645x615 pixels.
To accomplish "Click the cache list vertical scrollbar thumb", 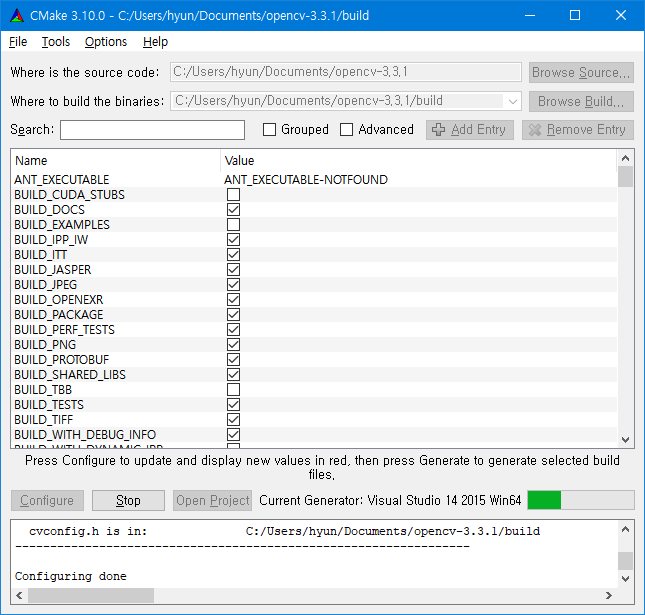I will pos(625,176).
